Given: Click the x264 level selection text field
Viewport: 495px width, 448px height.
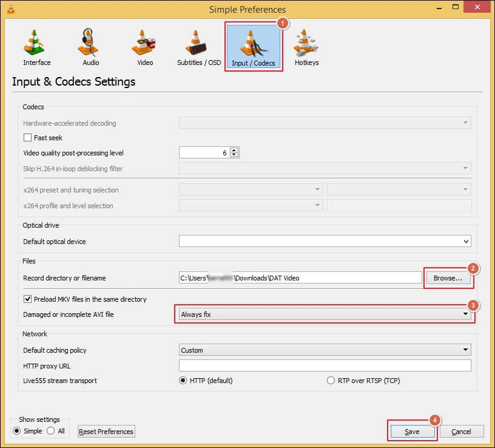Looking at the screenshot, I should [399, 205].
